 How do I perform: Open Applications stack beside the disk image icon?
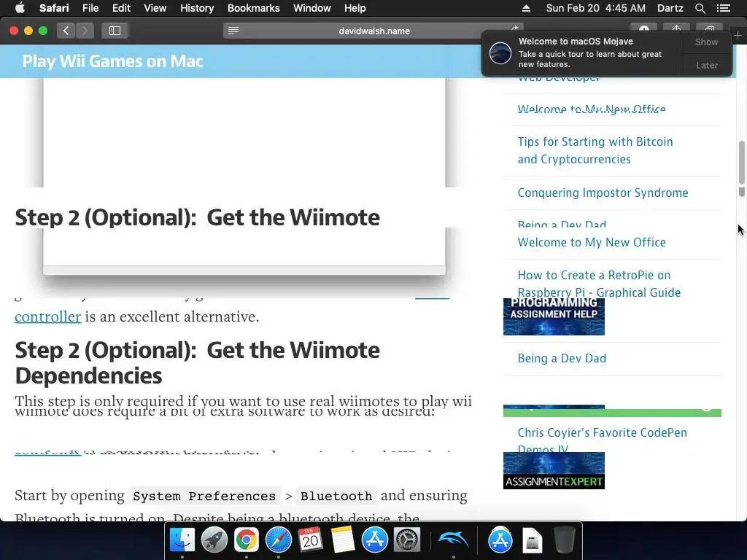pyautogui.click(x=500, y=540)
